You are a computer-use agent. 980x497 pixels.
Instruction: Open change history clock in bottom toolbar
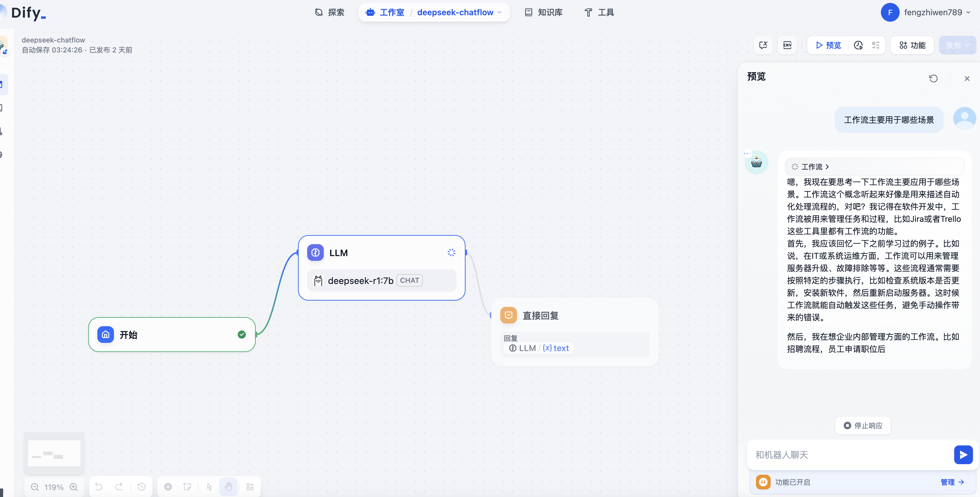[x=142, y=487]
